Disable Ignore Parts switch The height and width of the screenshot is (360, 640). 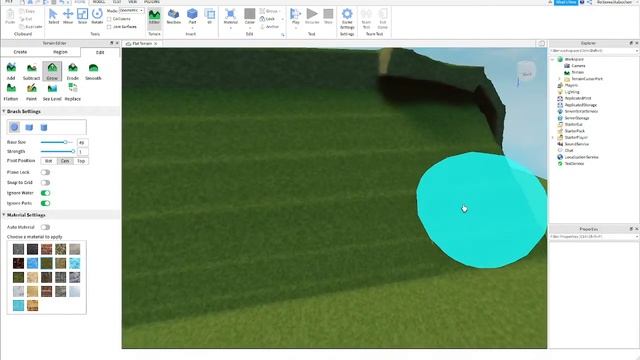[45, 203]
